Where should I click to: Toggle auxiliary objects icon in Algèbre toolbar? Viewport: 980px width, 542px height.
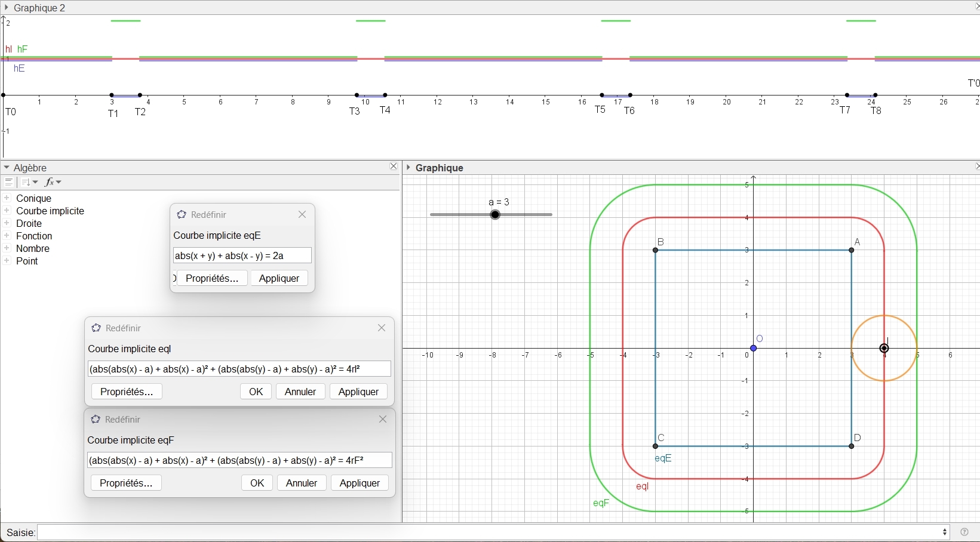tap(9, 183)
